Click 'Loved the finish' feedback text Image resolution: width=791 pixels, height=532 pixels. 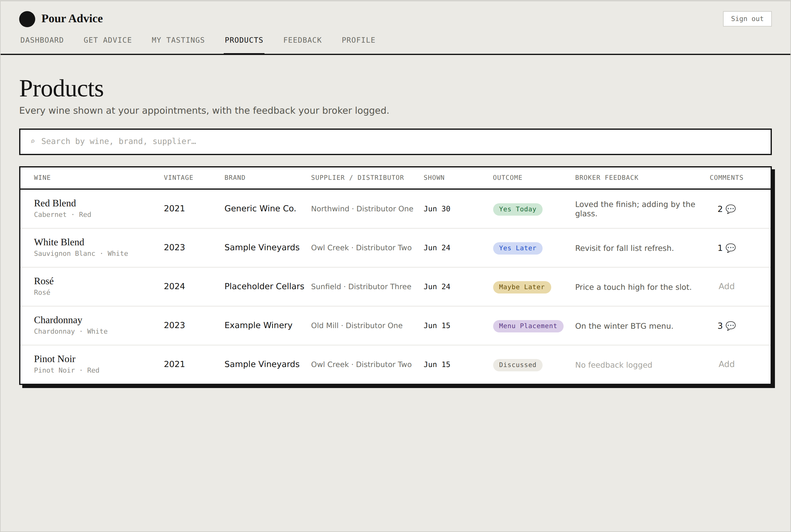pos(635,209)
